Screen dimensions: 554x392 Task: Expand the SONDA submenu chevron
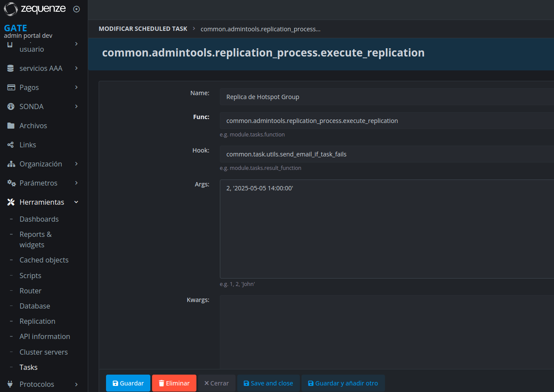(76, 106)
